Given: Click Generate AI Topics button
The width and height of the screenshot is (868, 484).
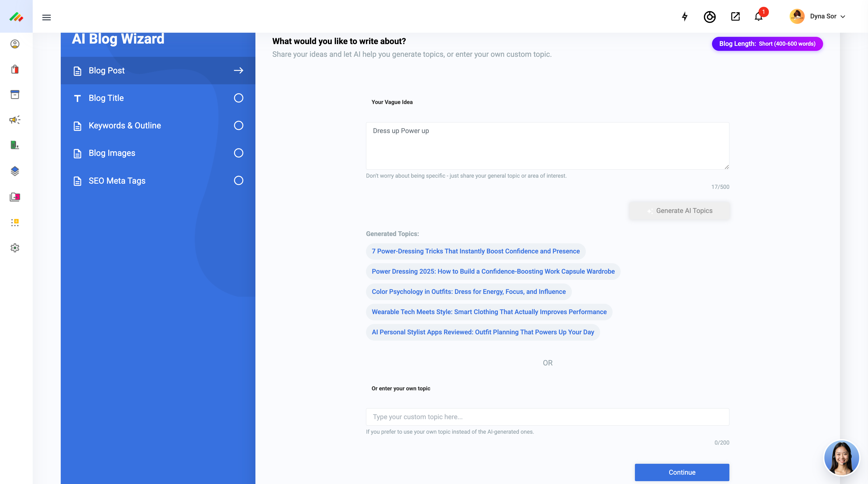Looking at the screenshot, I should (x=679, y=211).
